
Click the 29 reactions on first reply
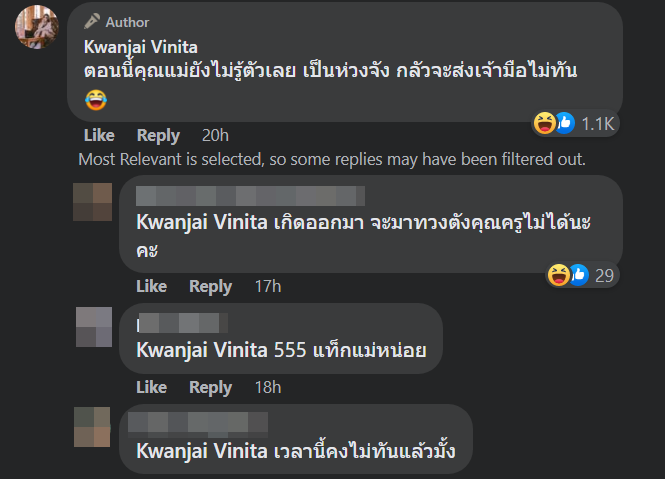[581, 274]
